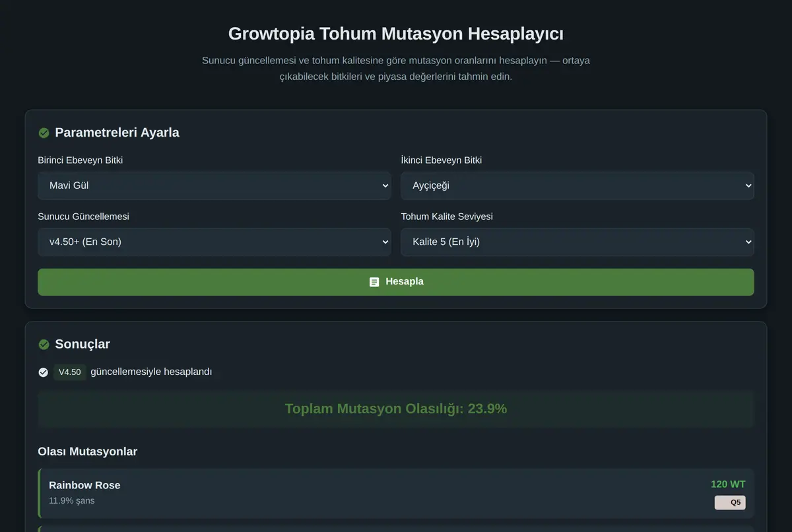Open the Birinci Ebeveyn Bitki dropdown

click(x=214, y=185)
